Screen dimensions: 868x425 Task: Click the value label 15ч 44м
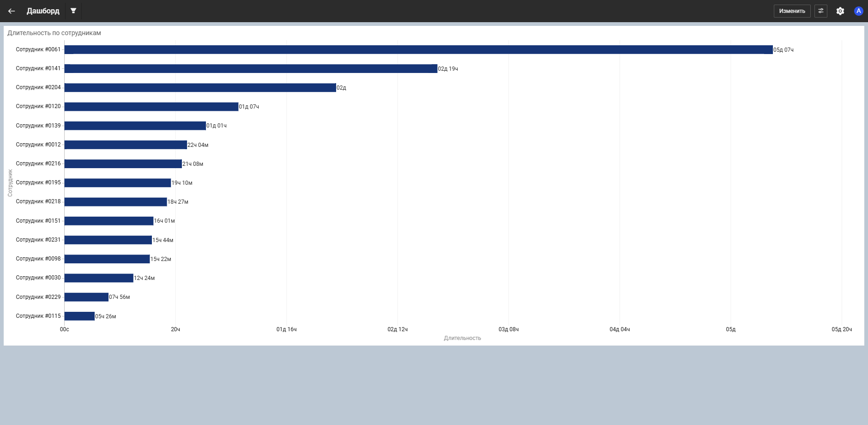click(163, 240)
